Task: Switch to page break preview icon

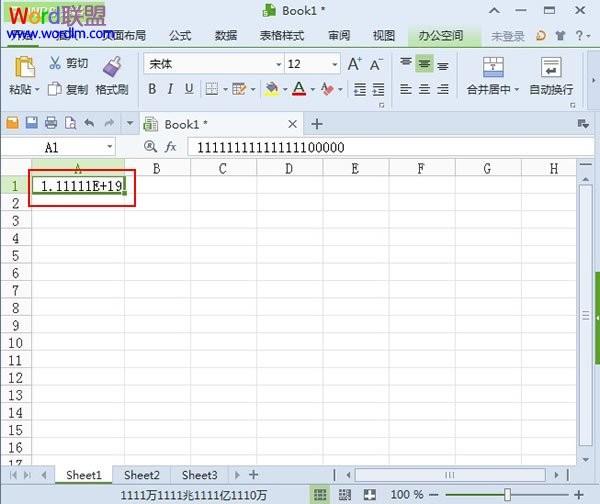Action: coord(345,495)
